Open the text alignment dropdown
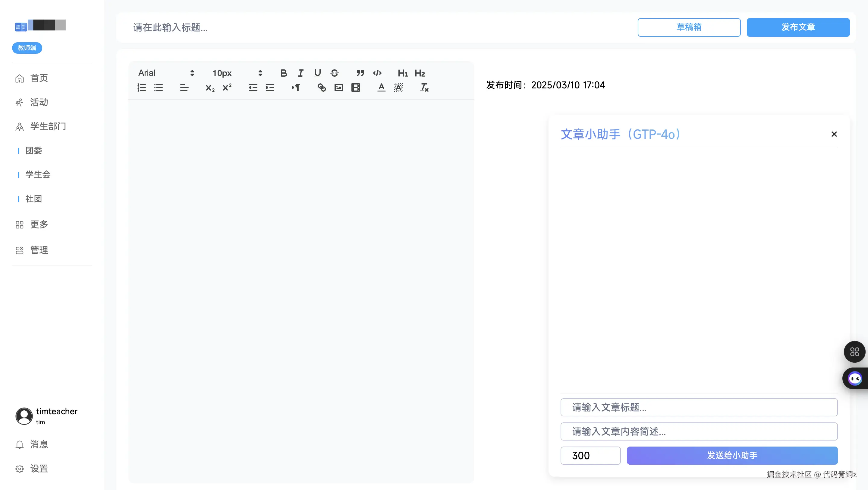 click(184, 88)
